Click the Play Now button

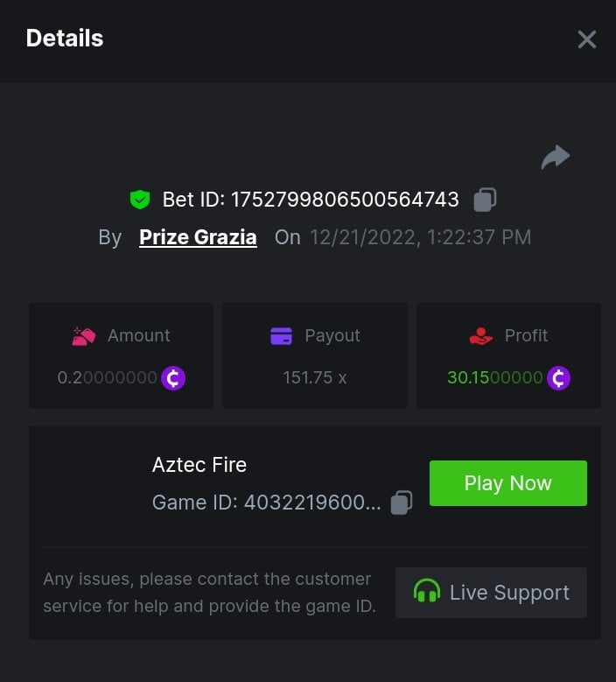(x=507, y=482)
